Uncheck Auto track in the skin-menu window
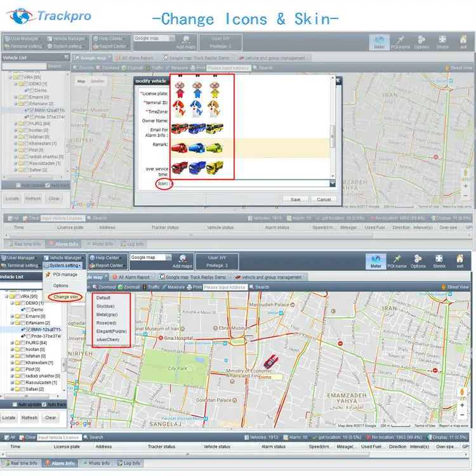This screenshot has height=476, width=476. pos(44,404)
